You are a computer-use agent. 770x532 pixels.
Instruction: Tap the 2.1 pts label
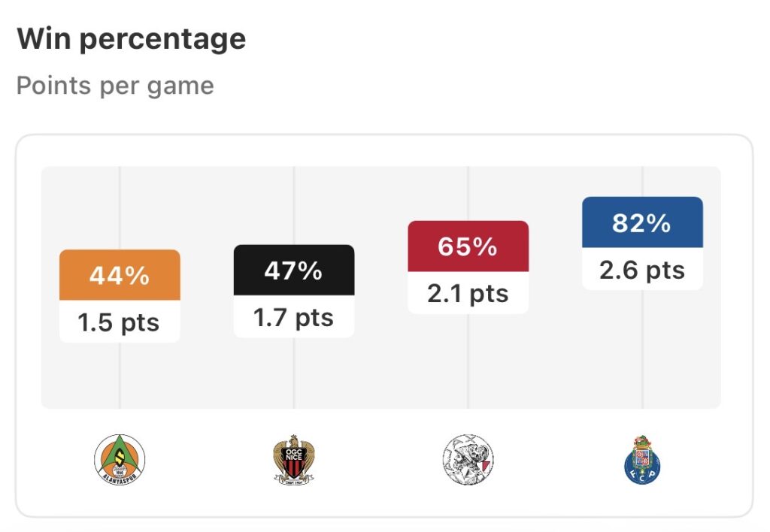tap(468, 293)
